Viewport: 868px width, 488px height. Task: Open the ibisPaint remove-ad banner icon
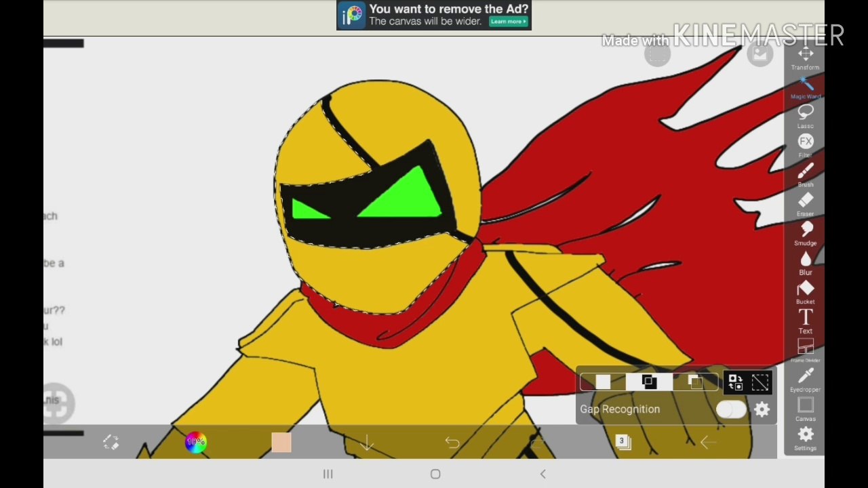point(353,15)
